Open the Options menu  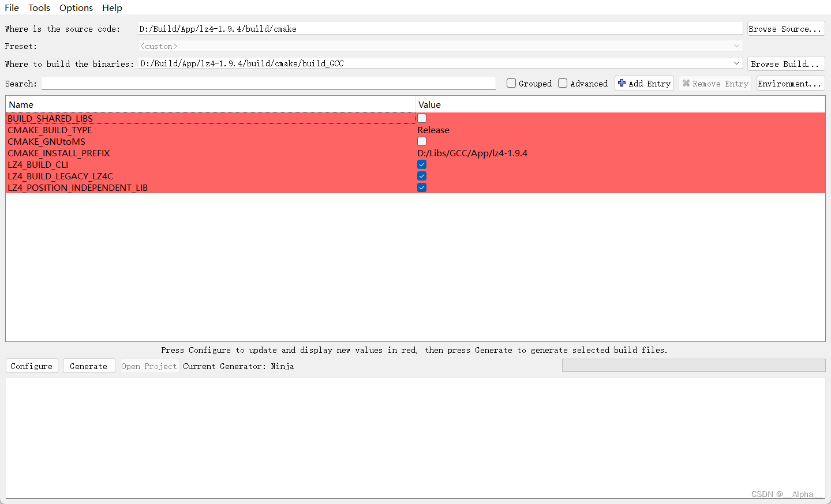click(x=76, y=7)
